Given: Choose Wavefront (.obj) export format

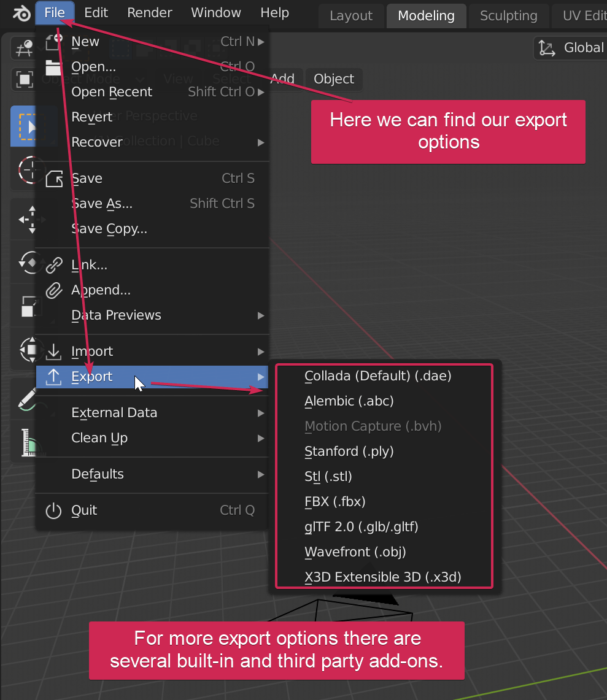Looking at the screenshot, I should click(354, 552).
